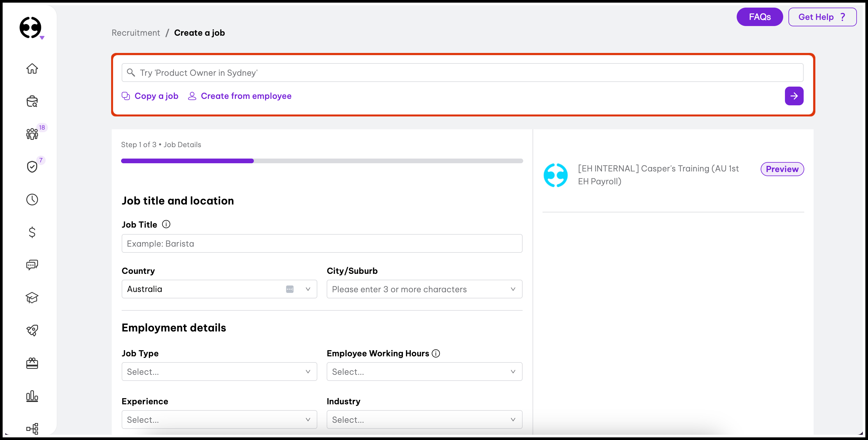Viewport: 868px width, 440px height.
Task: Click the Employee Working Hours info icon
Action: [436, 353]
